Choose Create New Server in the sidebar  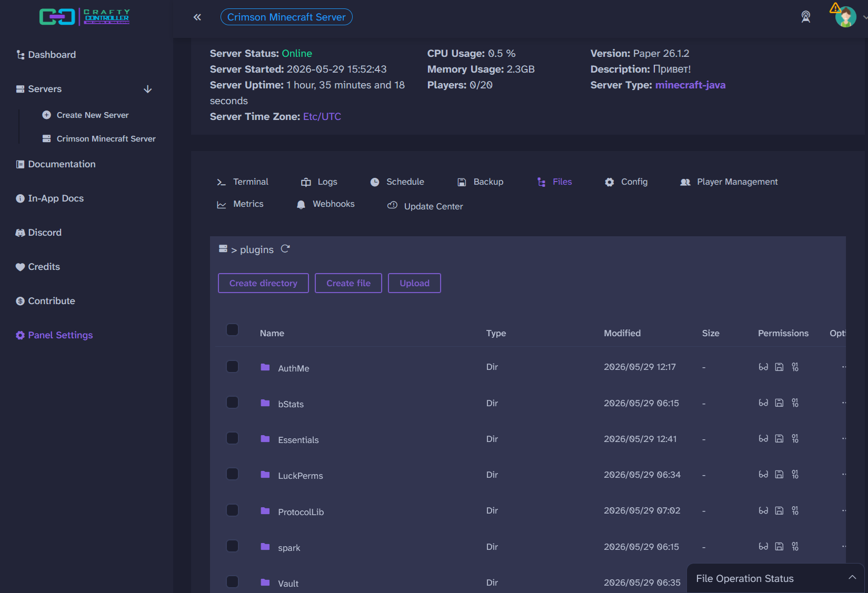click(85, 115)
